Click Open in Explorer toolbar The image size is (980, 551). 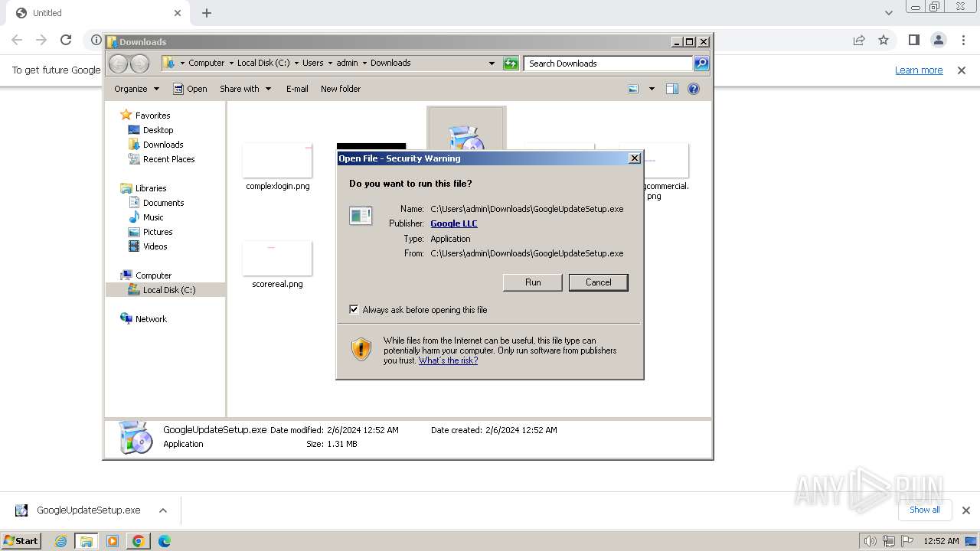pos(190,89)
